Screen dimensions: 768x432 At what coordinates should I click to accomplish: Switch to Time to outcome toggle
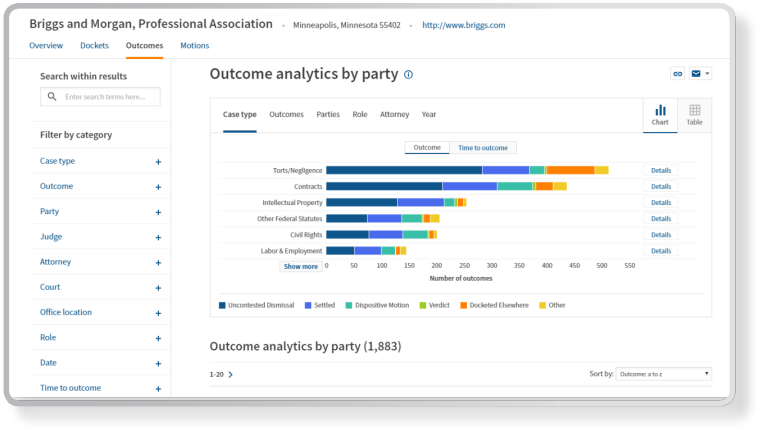(483, 148)
